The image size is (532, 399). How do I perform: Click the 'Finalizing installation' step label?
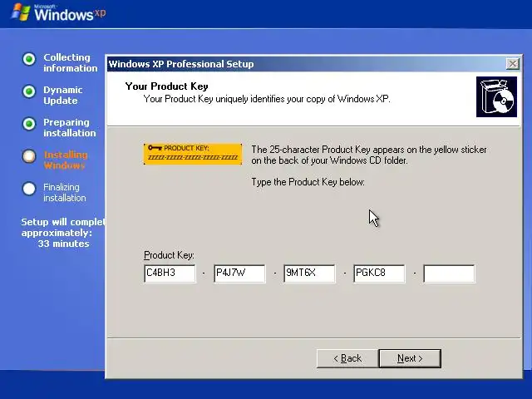click(65, 192)
